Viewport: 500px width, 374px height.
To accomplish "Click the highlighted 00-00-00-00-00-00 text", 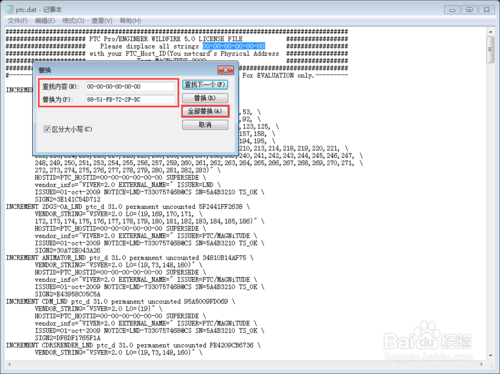I will (x=234, y=46).
